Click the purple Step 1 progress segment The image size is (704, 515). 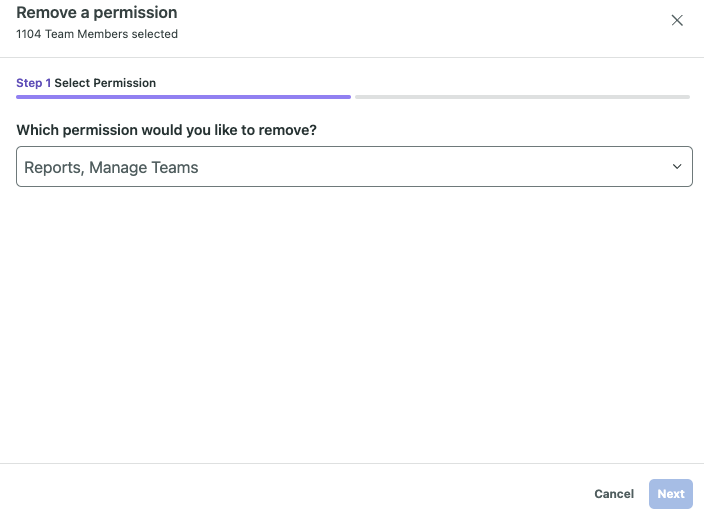click(183, 97)
